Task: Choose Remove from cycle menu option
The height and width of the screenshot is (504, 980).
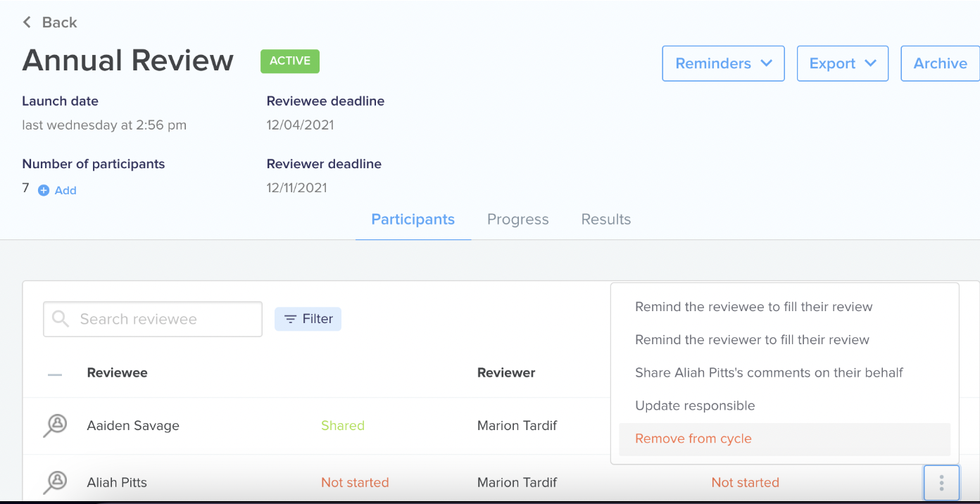Action: [x=784, y=439]
